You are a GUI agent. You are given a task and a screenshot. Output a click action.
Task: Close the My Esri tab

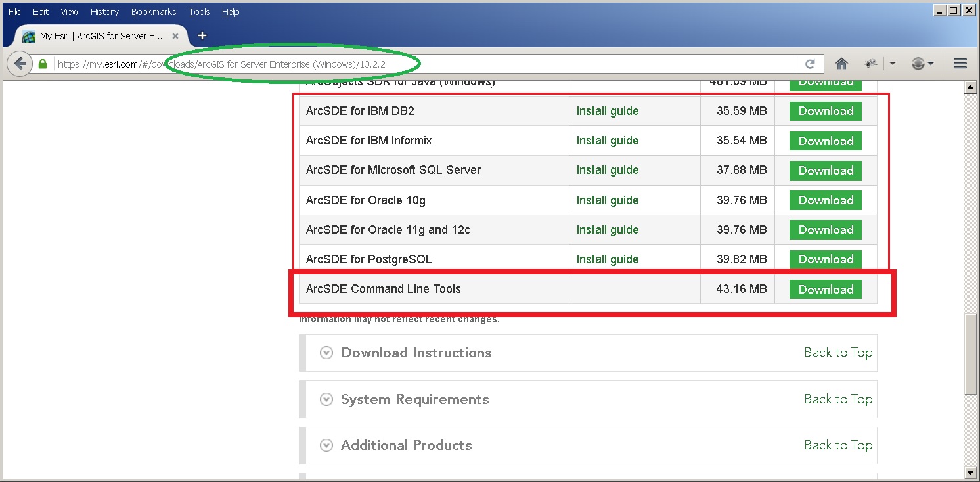tap(175, 36)
